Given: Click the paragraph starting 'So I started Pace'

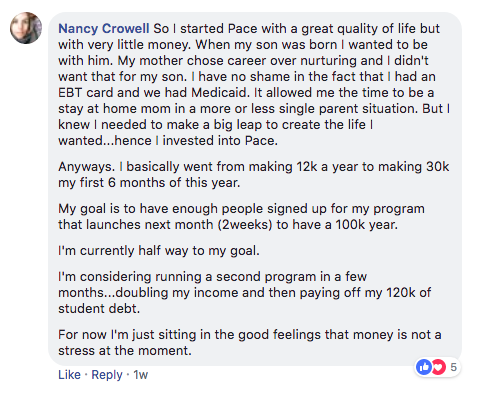Looking at the screenshot, I should (254, 85).
